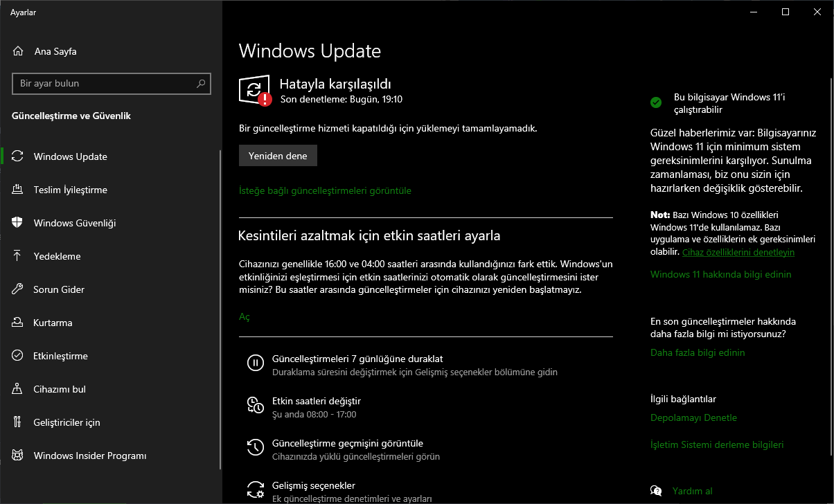Minimize the Ayarlar window
Viewport: 834px width, 504px height.
click(754, 12)
